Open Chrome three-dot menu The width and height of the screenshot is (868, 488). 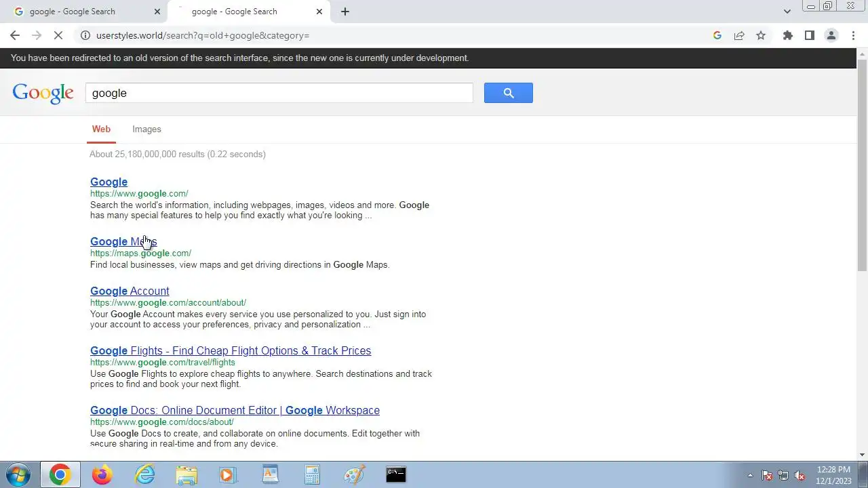click(853, 35)
